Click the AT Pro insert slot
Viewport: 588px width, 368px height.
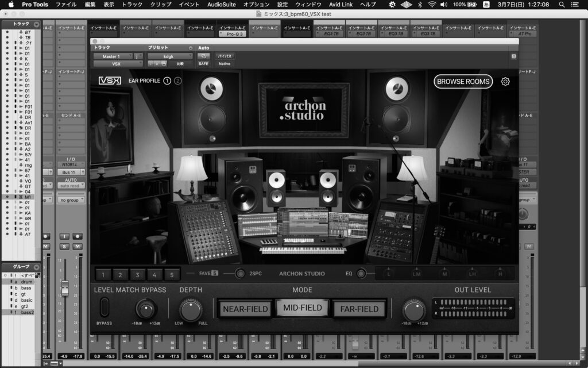pos(523,34)
